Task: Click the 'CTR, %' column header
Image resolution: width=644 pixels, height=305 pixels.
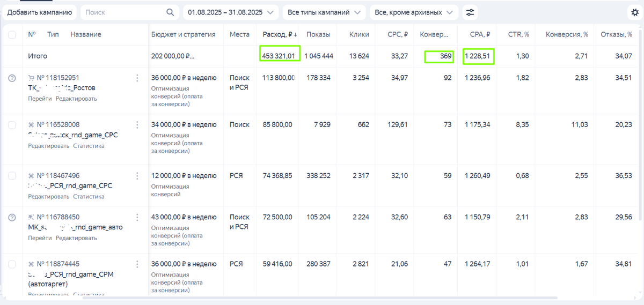Action: tap(518, 34)
